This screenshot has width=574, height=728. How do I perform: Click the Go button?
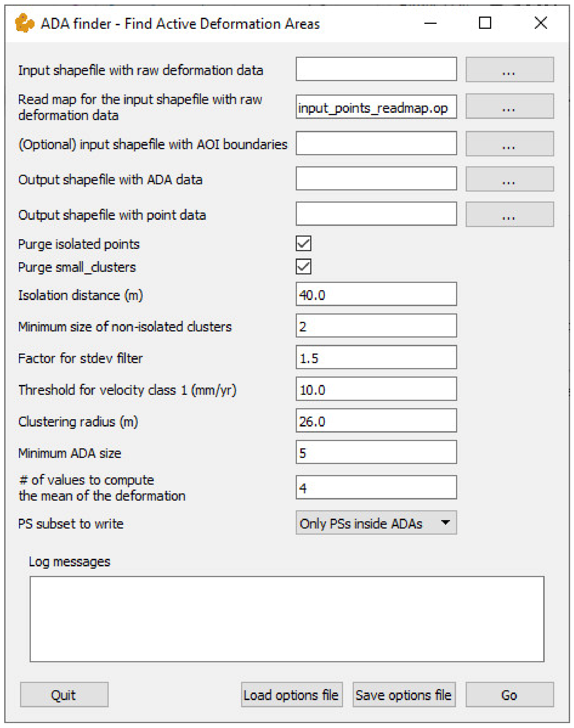pyautogui.click(x=509, y=695)
